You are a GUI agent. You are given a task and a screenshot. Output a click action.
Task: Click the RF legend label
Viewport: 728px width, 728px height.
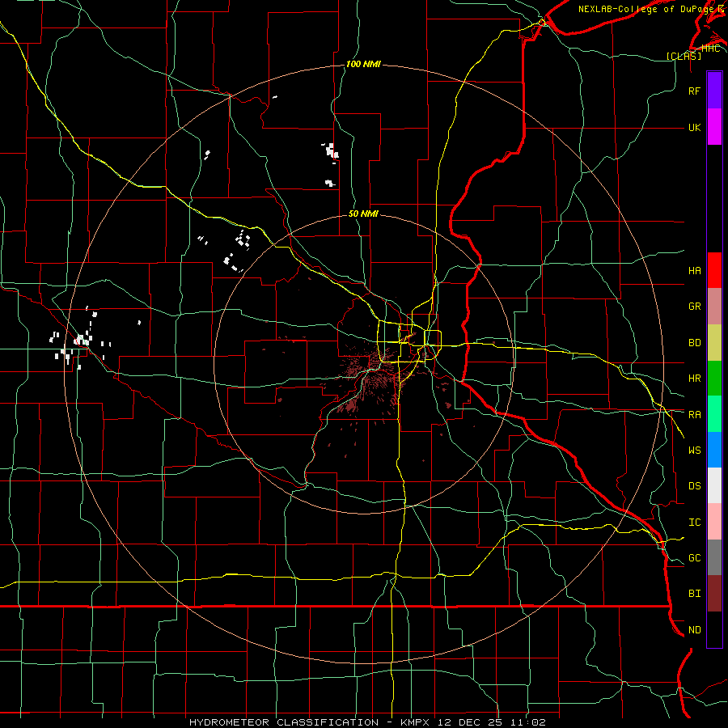pyautogui.click(x=694, y=91)
